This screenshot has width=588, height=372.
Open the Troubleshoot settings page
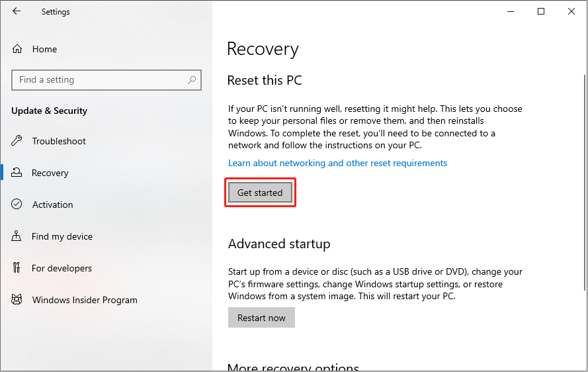(x=59, y=141)
